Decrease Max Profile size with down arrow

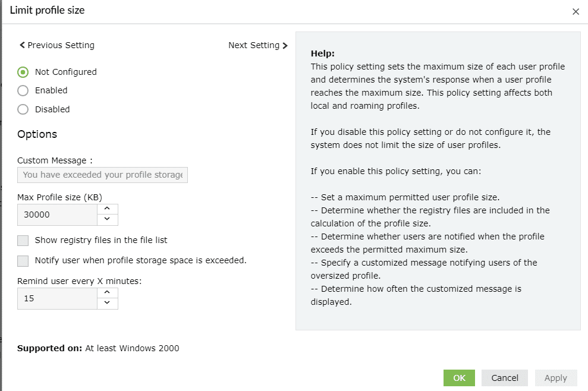point(107,220)
